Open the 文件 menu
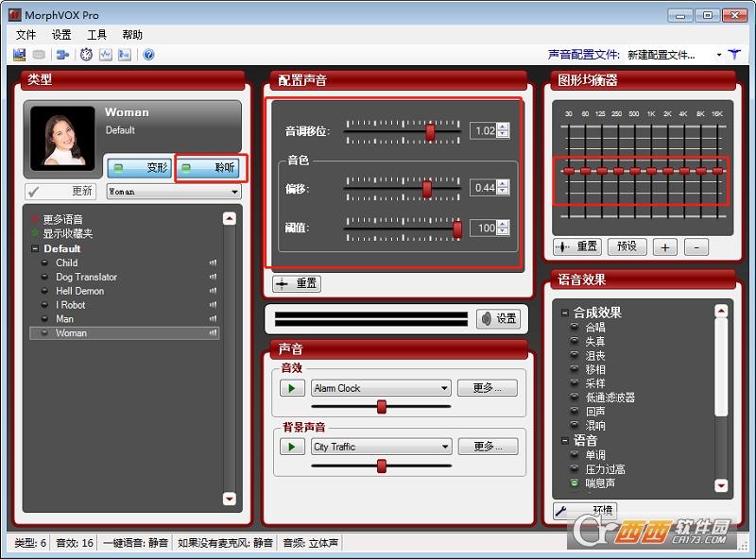The image size is (756, 559). point(26,35)
